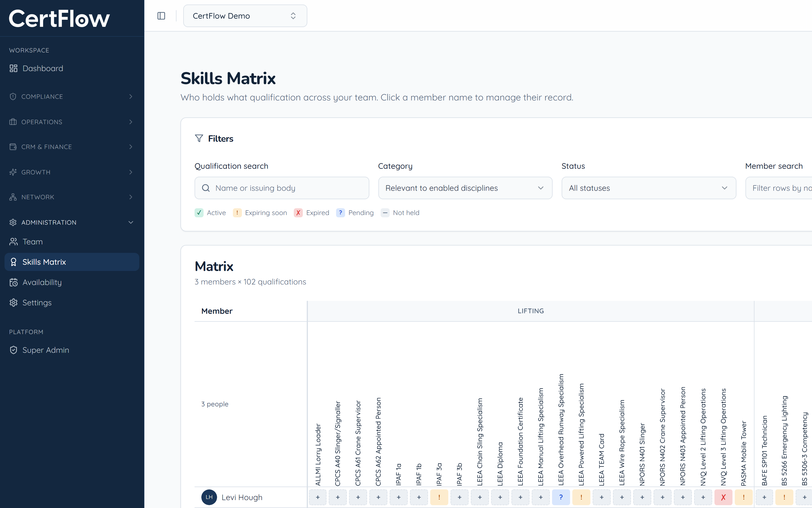
Task: Click the Network nodes icon
Action: click(13, 197)
